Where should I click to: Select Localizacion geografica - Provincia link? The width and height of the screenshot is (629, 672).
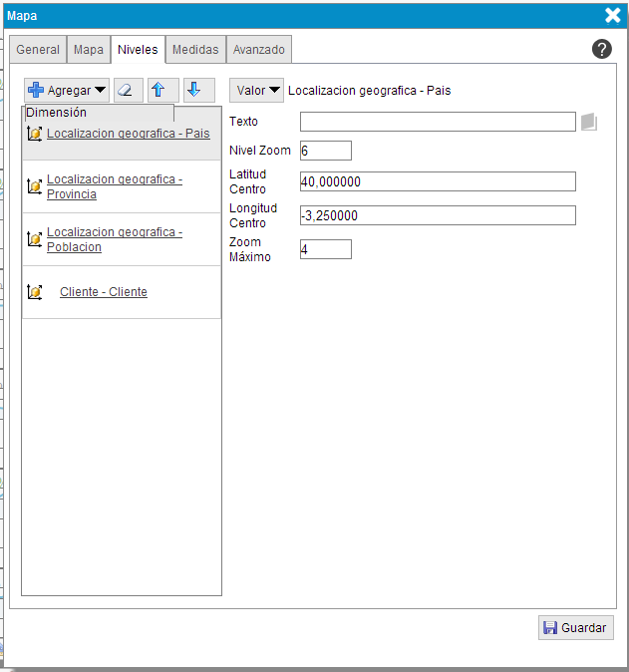pyautogui.click(x=114, y=186)
